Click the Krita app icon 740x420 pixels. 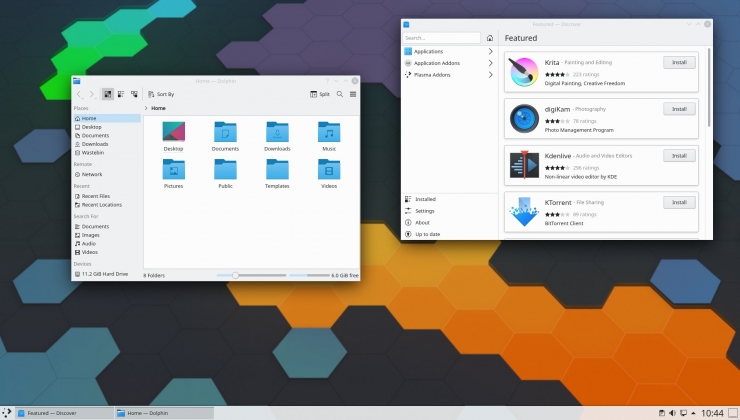pyautogui.click(x=524, y=72)
